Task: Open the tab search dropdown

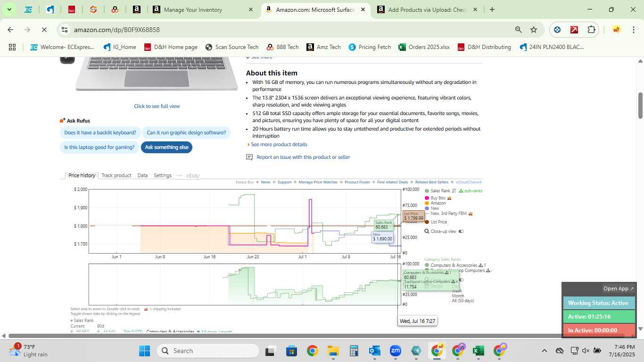Action: click(9, 9)
